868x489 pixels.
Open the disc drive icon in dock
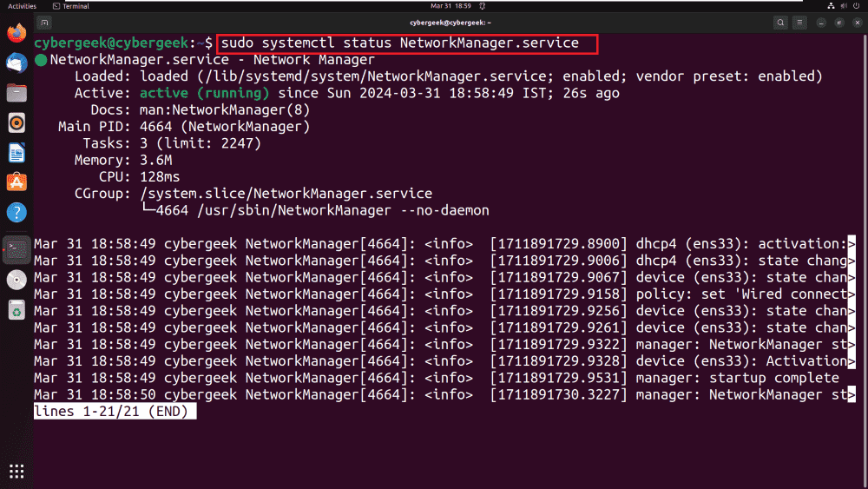[16, 280]
